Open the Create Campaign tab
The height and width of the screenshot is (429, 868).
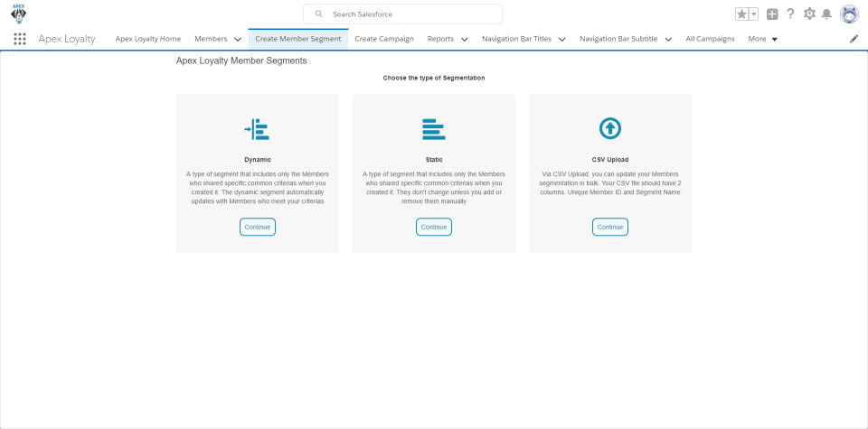(384, 39)
